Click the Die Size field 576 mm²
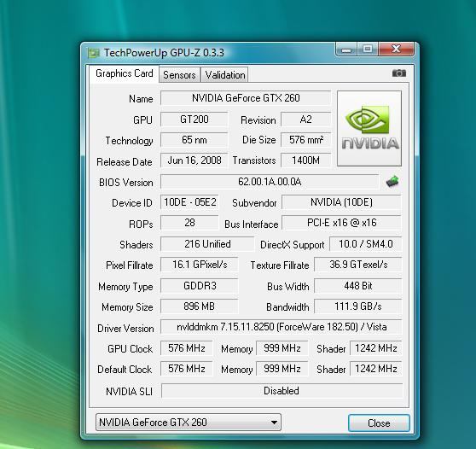The width and height of the screenshot is (476, 449). 305,140
